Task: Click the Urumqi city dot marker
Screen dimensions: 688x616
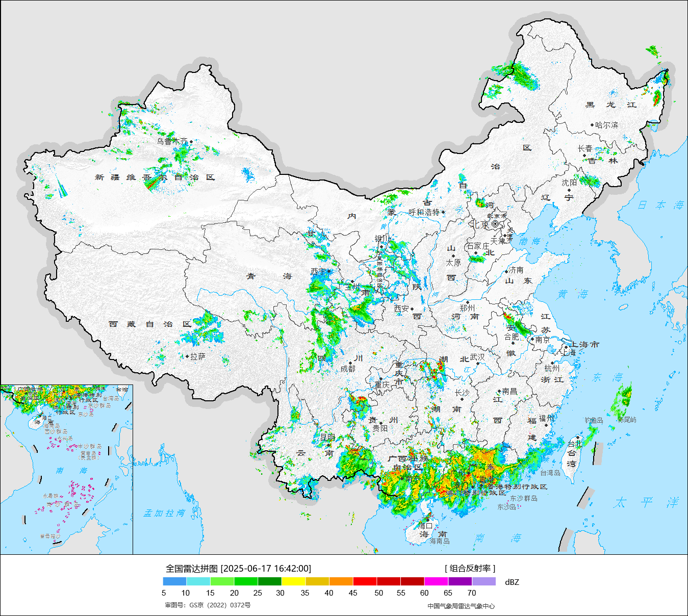Action: (x=191, y=142)
